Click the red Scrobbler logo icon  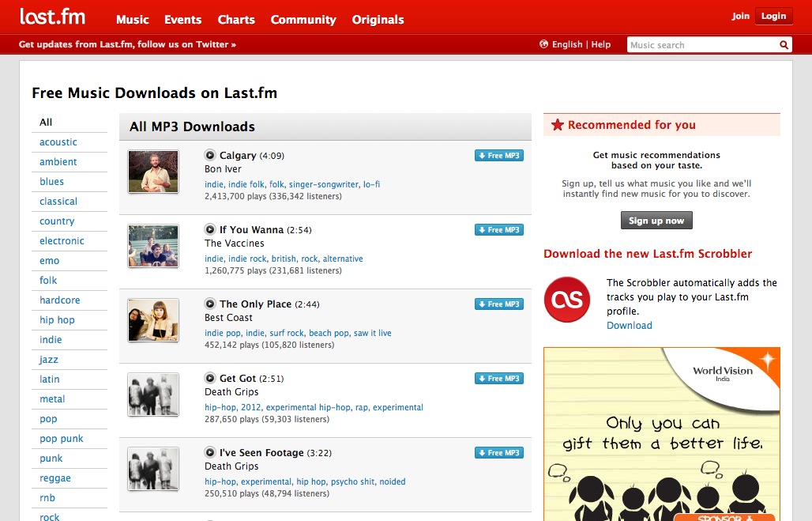[567, 299]
